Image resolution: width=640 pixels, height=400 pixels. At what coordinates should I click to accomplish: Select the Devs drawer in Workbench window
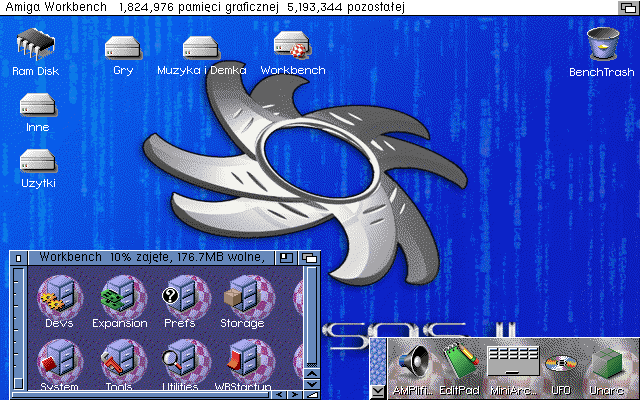coord(60,298)
